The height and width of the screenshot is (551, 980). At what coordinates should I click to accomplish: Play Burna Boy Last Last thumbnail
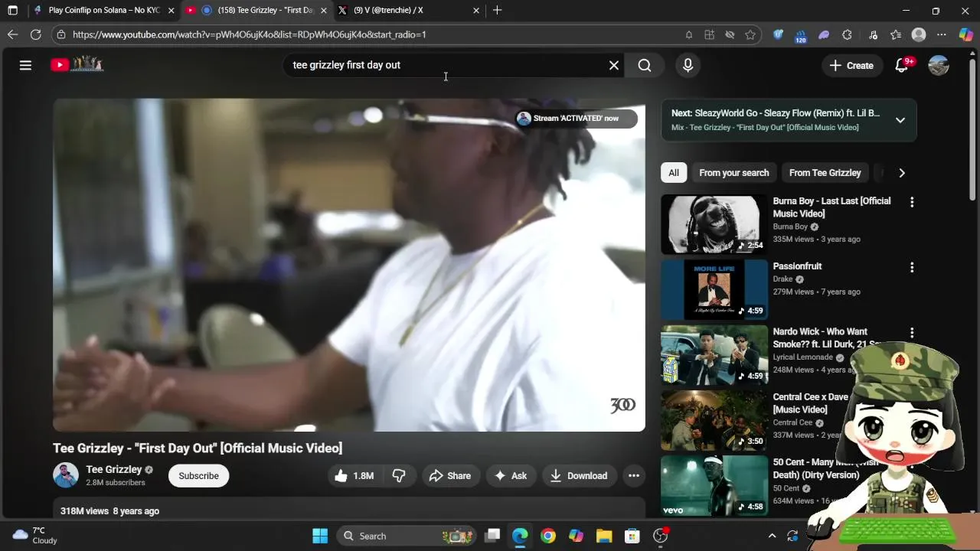pos(714,224)
